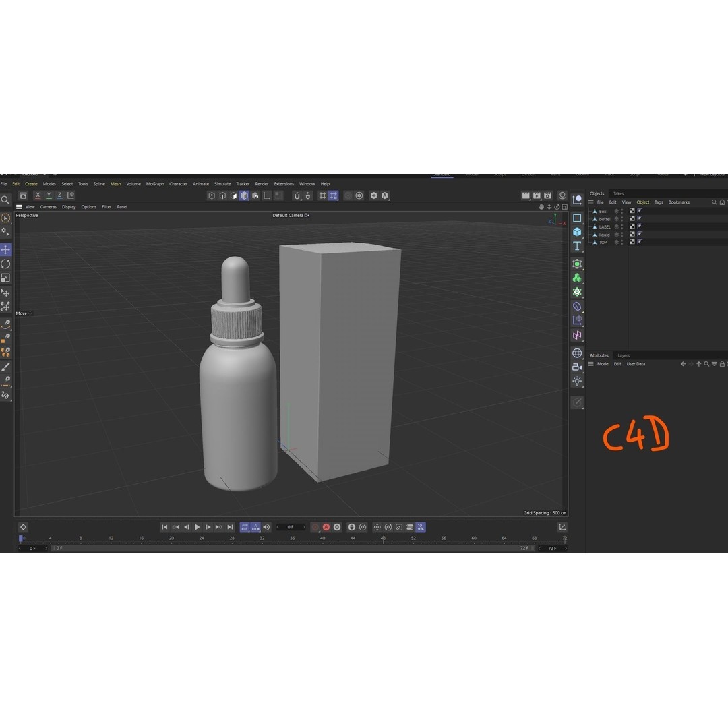Choose the Live Selection tool
The width and height of the screenshot is (728, 728).
click(x=5, y=218)
